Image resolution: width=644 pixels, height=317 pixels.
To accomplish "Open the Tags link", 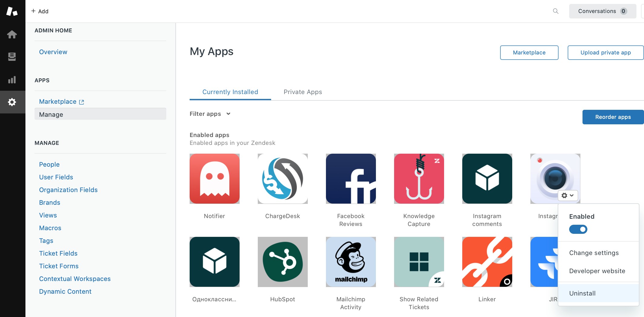I will coord(46,241).
